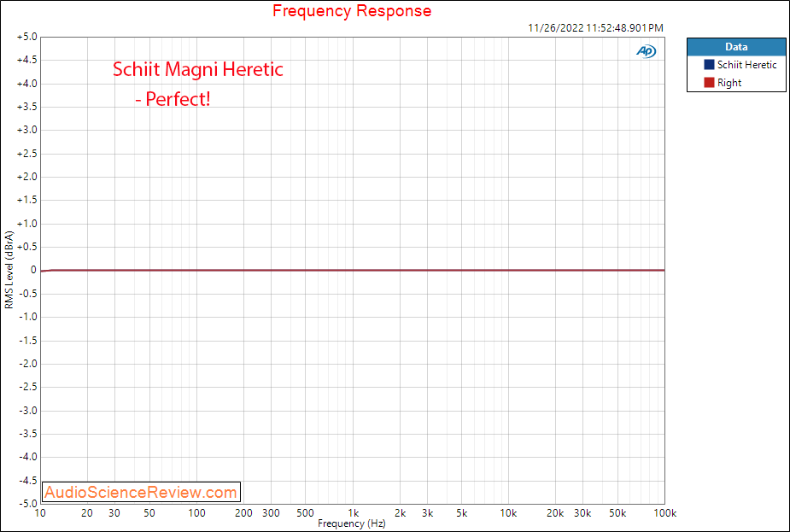
Task: Click the -4.0 vertical axis label
Action: point(27,457)
